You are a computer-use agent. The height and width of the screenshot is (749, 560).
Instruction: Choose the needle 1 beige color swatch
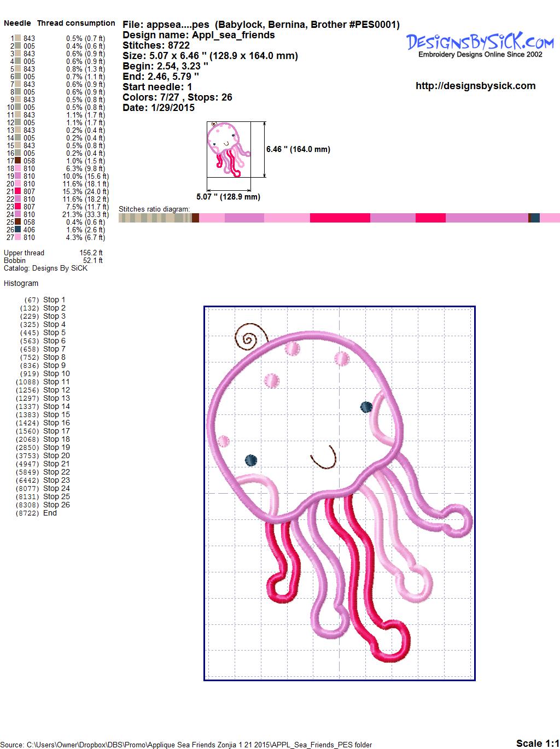pyautogui.click(x=18, y=38)
